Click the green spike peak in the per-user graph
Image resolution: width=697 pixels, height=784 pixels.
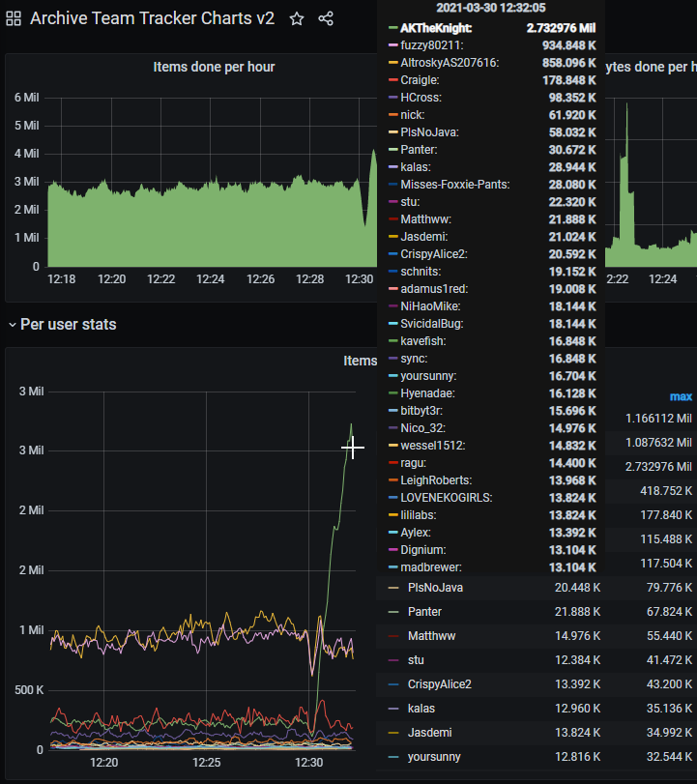point(351,424)
